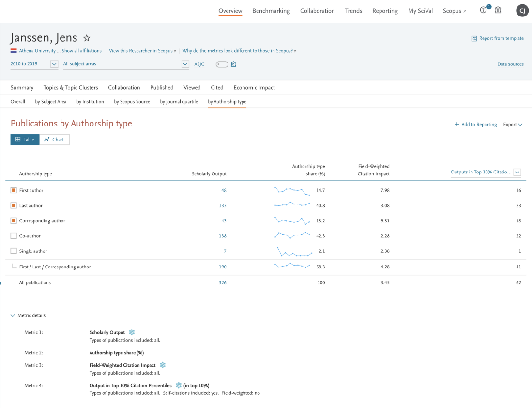Open the All subject areas dropdown

pos(126,64)
